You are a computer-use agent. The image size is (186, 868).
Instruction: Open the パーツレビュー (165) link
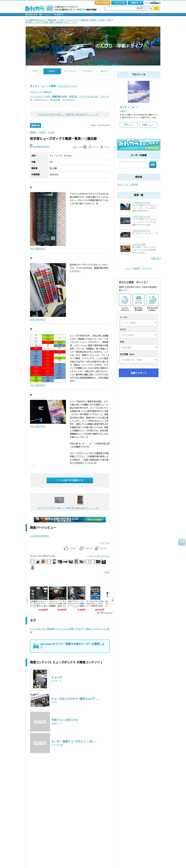click(40, 96)
